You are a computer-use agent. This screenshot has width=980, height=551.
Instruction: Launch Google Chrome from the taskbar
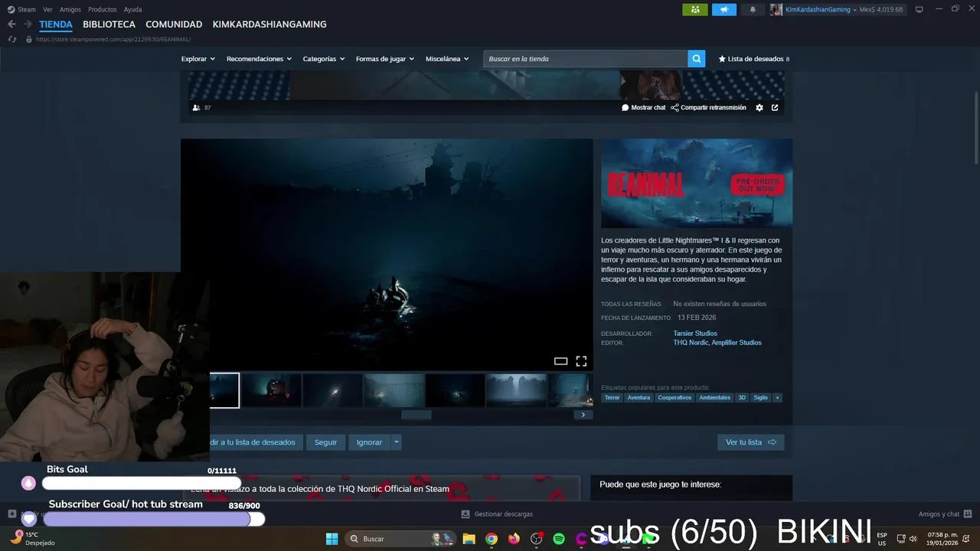click(492, 539)
